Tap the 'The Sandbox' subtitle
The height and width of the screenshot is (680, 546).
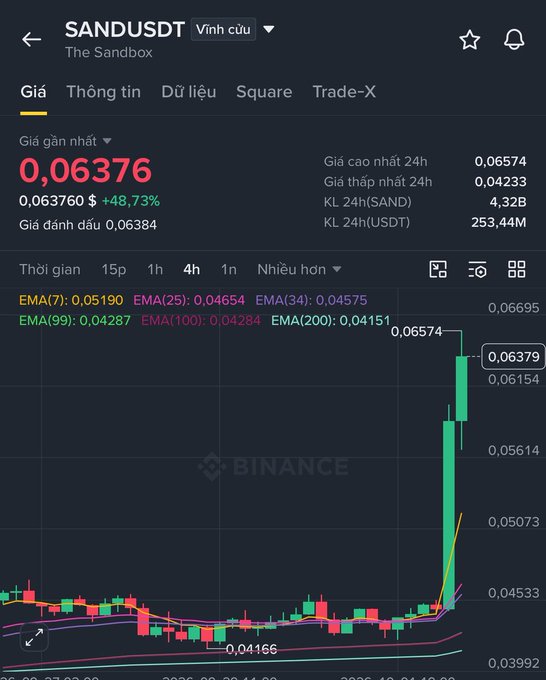coord(109,52)
